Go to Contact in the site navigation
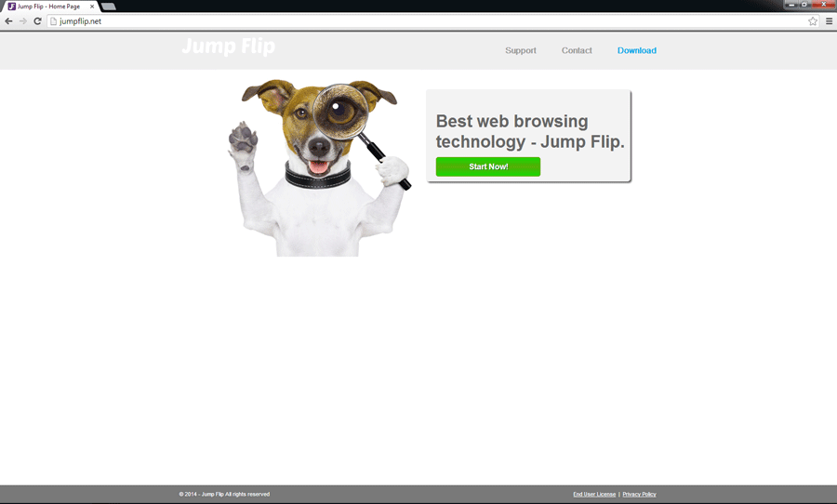 tap(577, 51)
